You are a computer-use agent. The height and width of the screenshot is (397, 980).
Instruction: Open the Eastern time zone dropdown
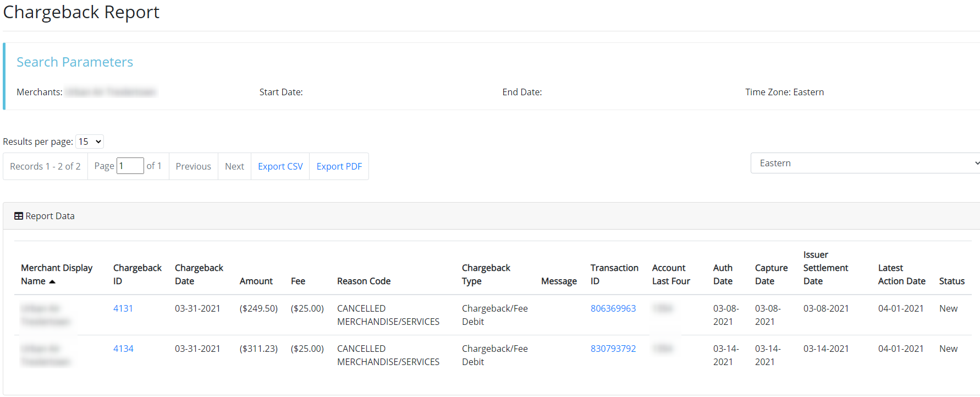pos(865,163)
